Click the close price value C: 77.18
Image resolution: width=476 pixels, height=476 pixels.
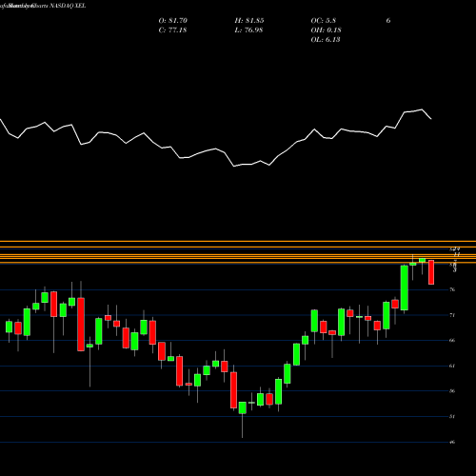(x=172, y=30)
